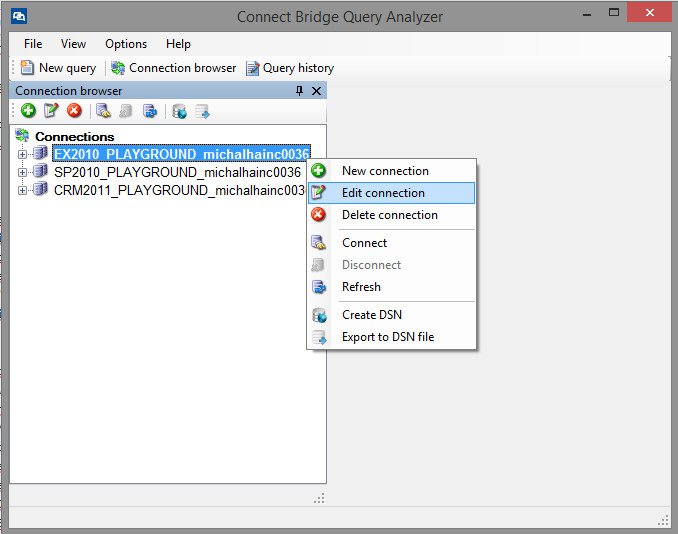Click the Connections root node icon
This screenshot has height=534, width=678.
[22, 135]
